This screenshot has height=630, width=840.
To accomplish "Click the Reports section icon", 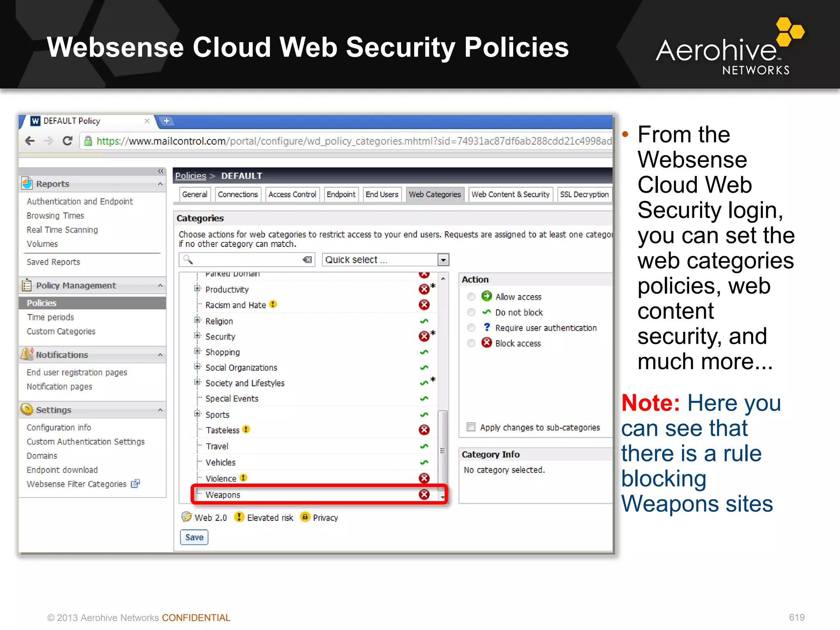I will 27,183.
